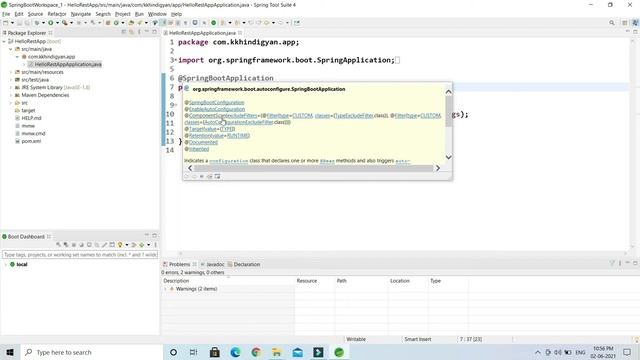Collapse the src/main/java folder
Image resolution: width=640 pixels, height=360 pixels.
pos(11,49)
